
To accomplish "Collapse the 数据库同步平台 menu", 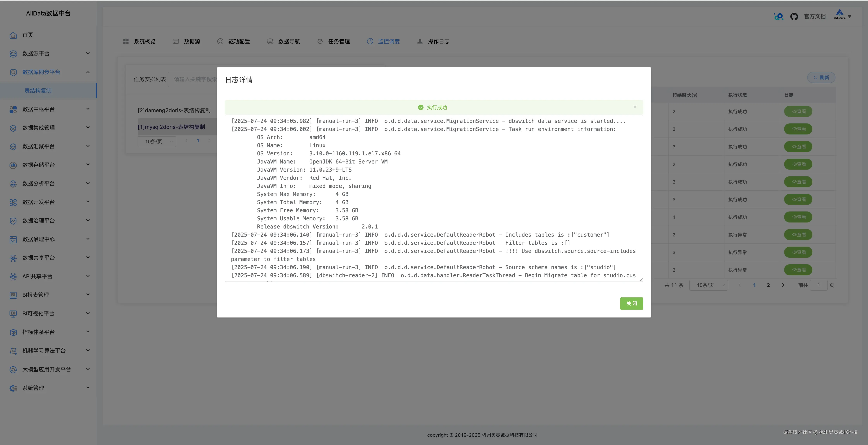I will click(88, 72).
